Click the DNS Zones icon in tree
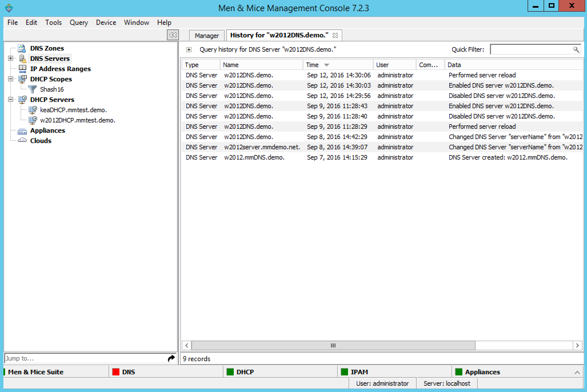Screen dimensions: 587x392 click(x=22, y=48)
